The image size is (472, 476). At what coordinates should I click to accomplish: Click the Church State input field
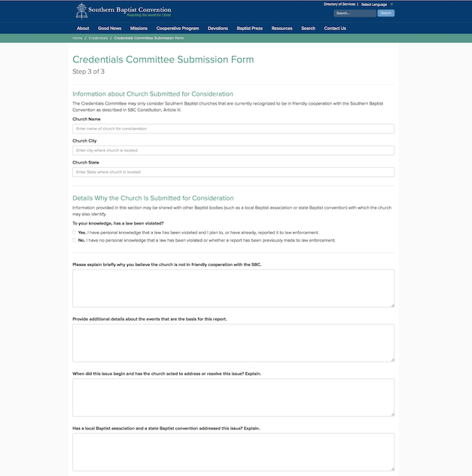(233, 172)
